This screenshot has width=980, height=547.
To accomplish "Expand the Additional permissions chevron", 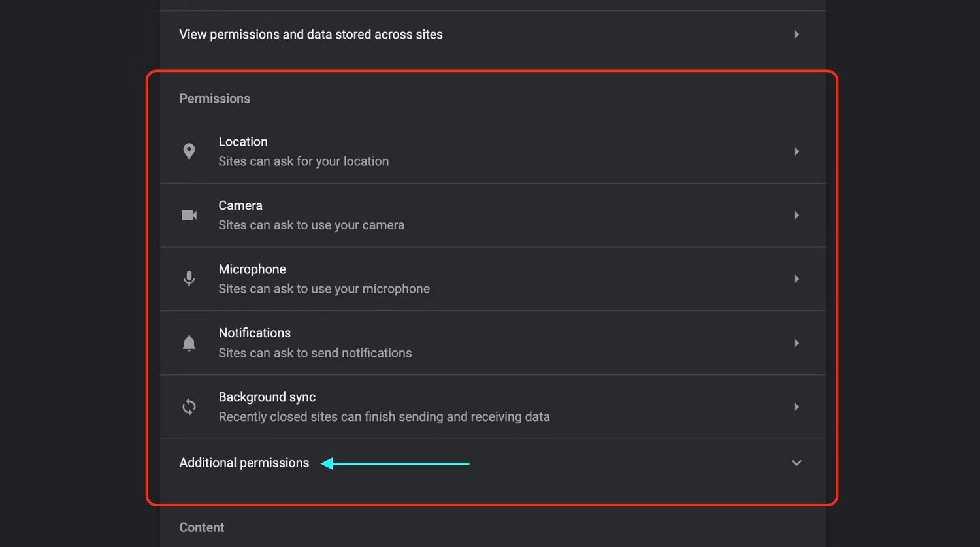I will click(x=796, y=463).
